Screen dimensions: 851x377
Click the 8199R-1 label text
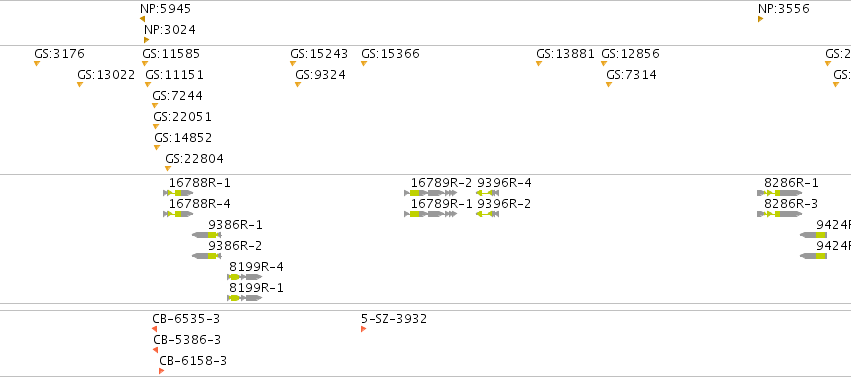pyautogui.click(x=256, y=287)
